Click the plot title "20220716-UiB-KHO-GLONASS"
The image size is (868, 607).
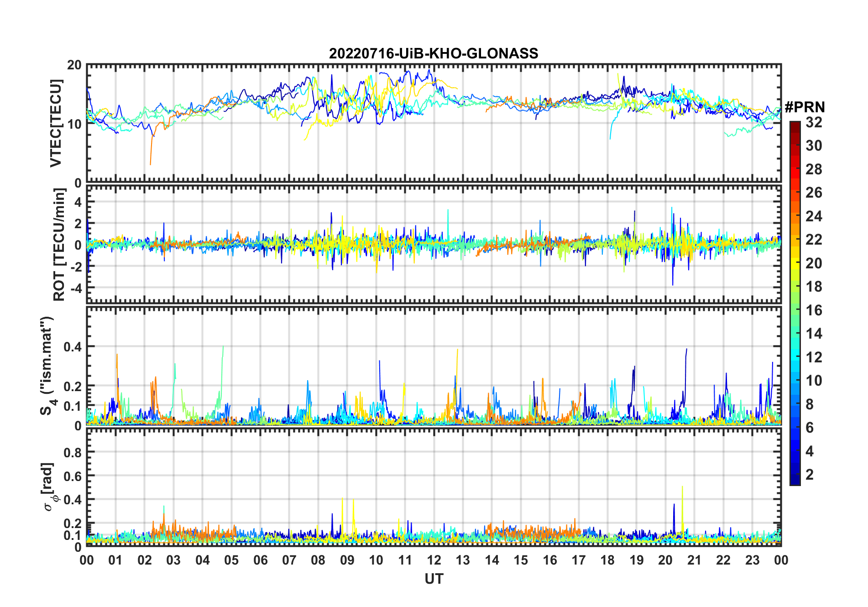434,53
